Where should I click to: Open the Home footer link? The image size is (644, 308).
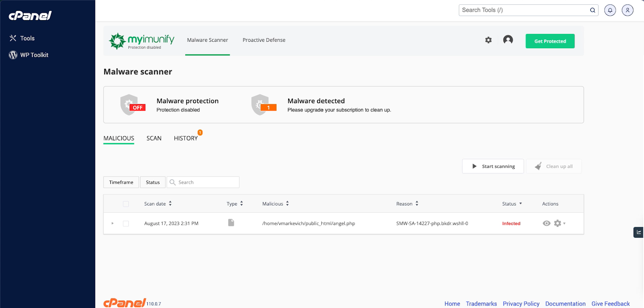(x=452, y=304)
